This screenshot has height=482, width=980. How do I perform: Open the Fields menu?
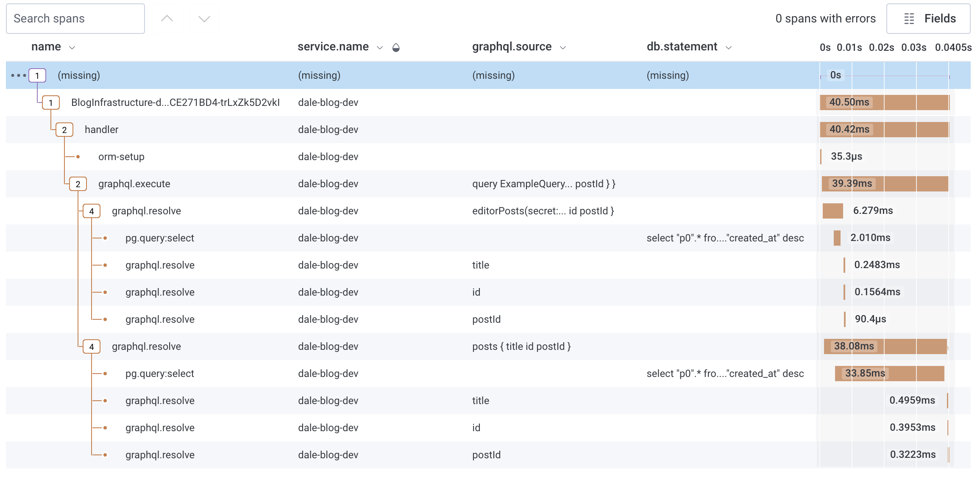click(x=928, y=19)
